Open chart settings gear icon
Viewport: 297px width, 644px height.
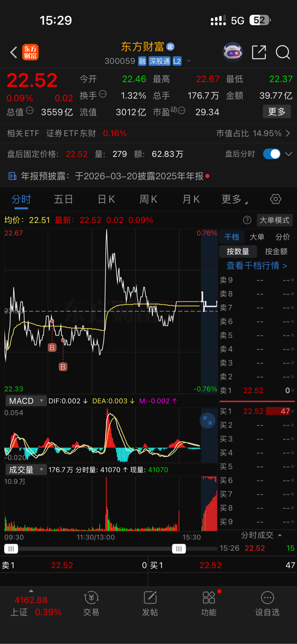275,199
